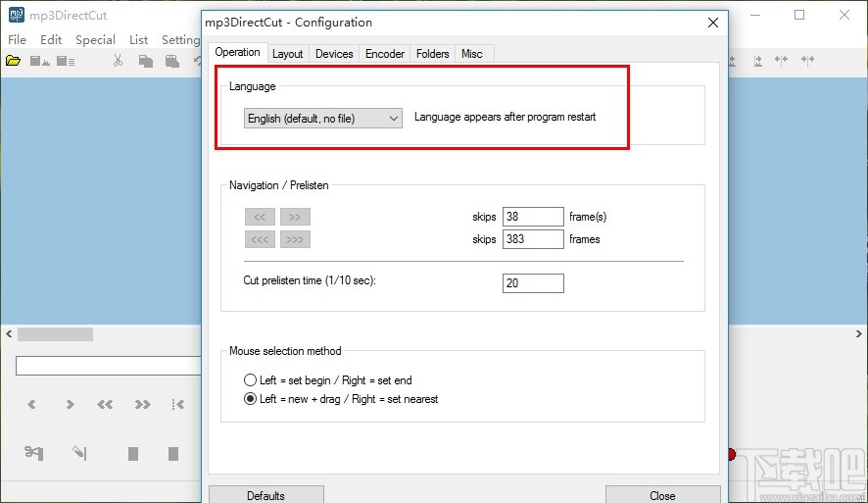Image resolution: width=868 pixels, height=503 pixels.
Task: Open the List menu
Action: point(138,40)
